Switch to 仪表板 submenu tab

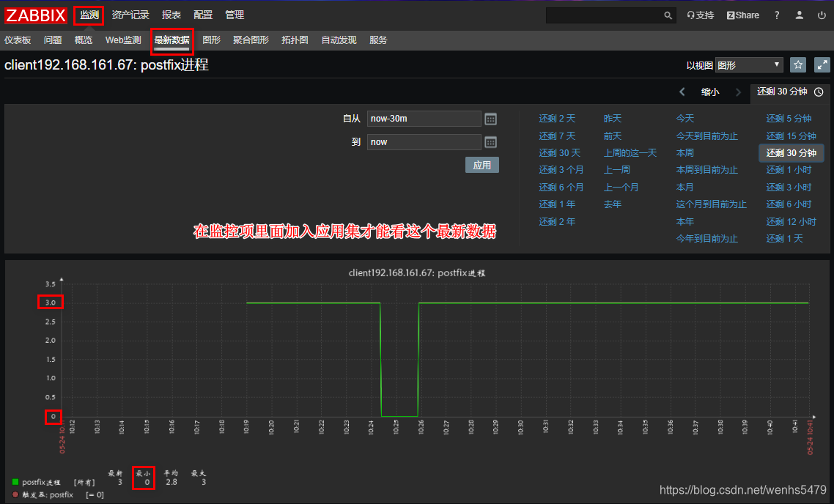18,40
